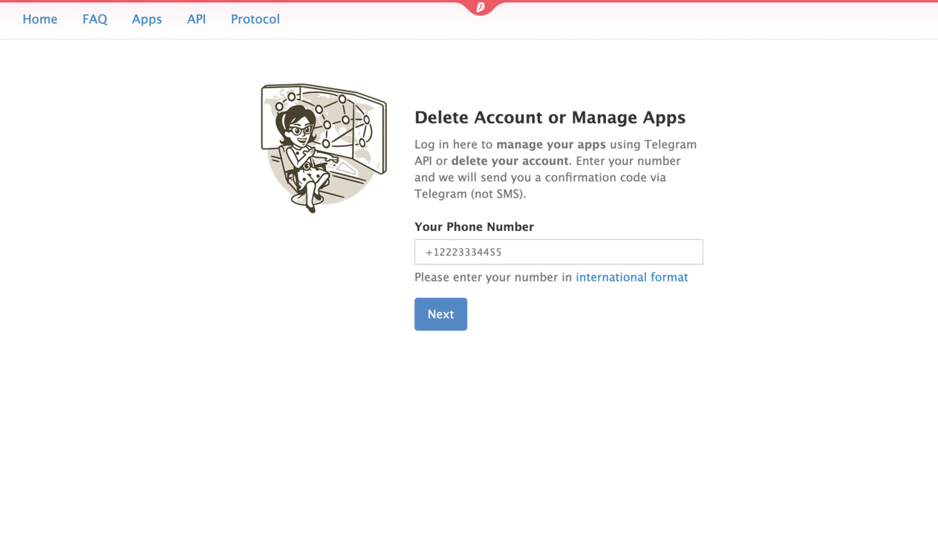Click the Delete Account or Manage Apps heading
Screen dimensions: 938x560
point(550,117)
